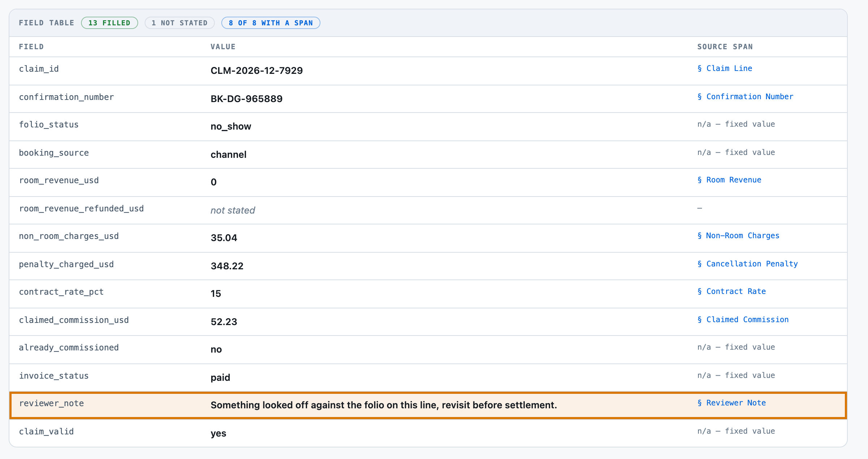Follow the Room Revenue source span
Screen dimensions: 868x459
tap(729, 180)
